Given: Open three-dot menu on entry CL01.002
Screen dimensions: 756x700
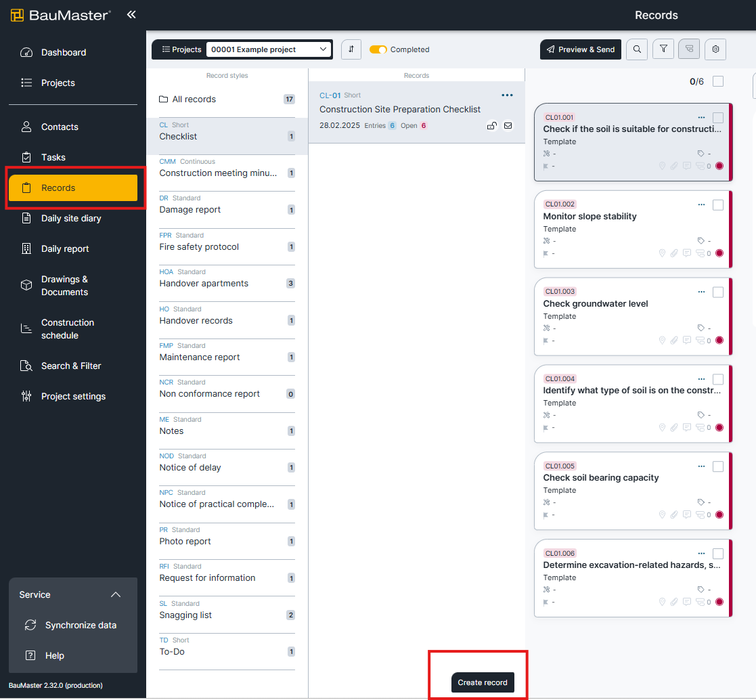Looking at the screenshot, I should [x=702, y=204].
